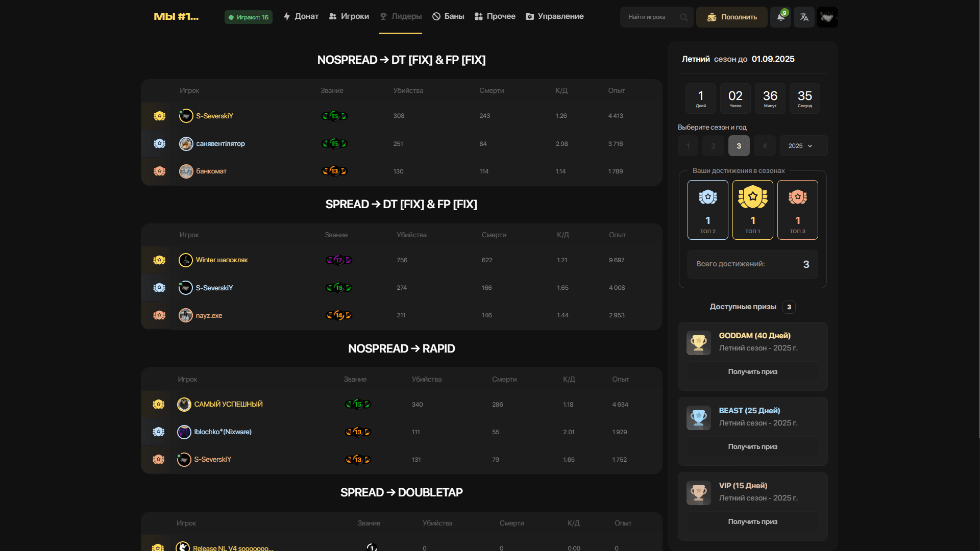Open the Лидеры tab

tap(401, 16)
